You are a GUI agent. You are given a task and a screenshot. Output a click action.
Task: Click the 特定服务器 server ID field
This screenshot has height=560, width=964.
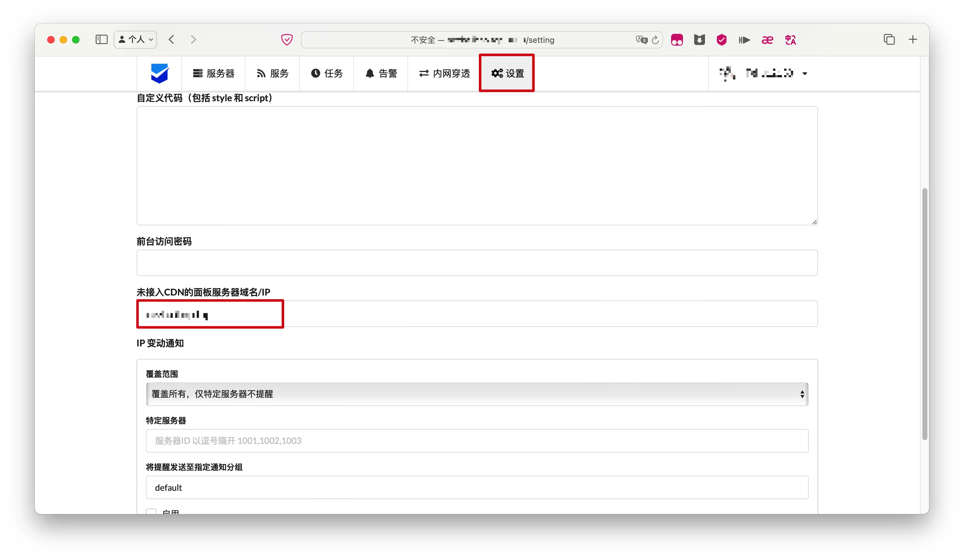(477, 441)
